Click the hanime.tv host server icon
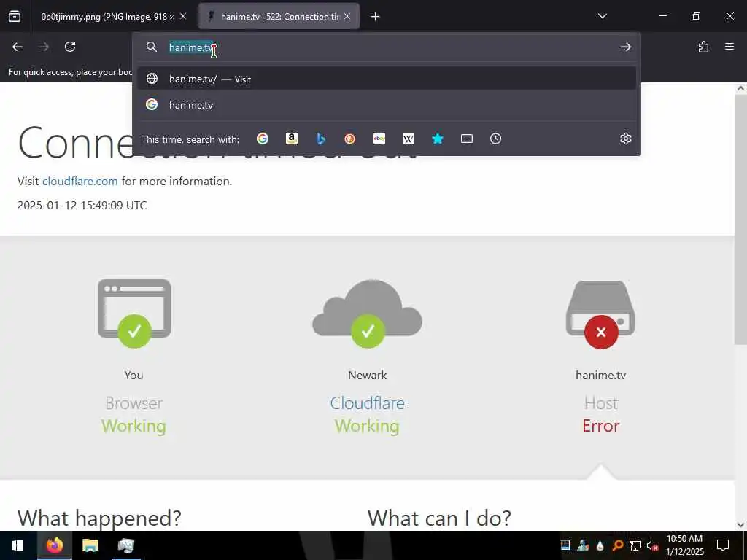The width and height of the screenshot is (747, 560). coord(601,314)
